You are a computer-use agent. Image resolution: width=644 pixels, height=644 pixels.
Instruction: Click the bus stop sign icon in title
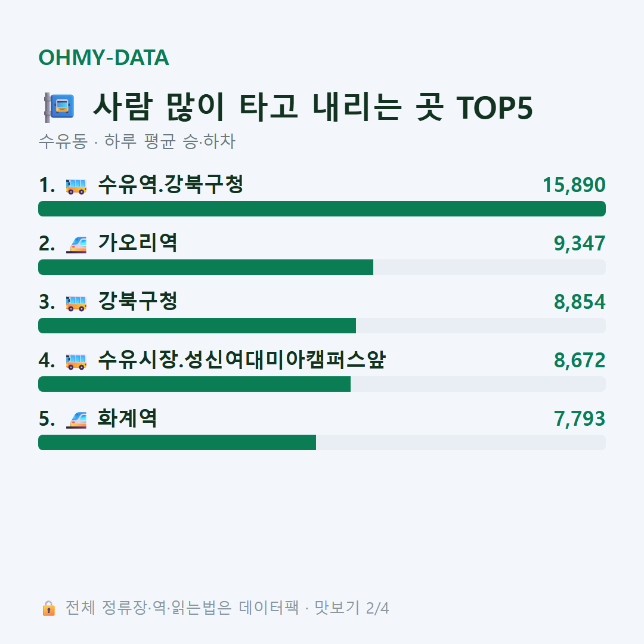[x=59, y=107]
